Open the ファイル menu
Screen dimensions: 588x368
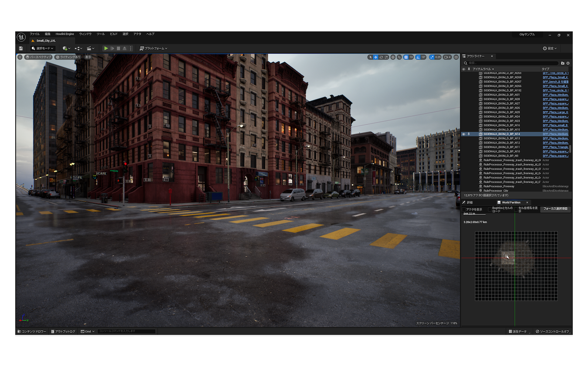click(x=34, y=34)
